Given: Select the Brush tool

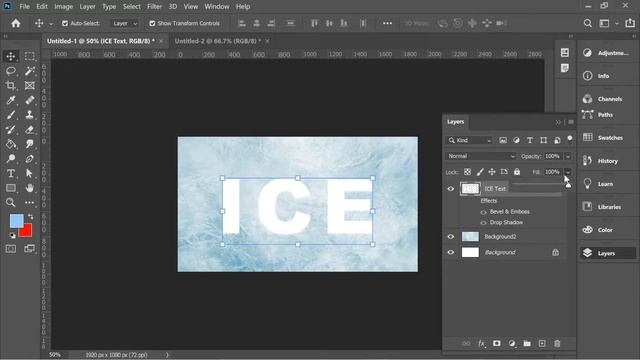Looking at the screenshot, I should click(x=11, y=115).
